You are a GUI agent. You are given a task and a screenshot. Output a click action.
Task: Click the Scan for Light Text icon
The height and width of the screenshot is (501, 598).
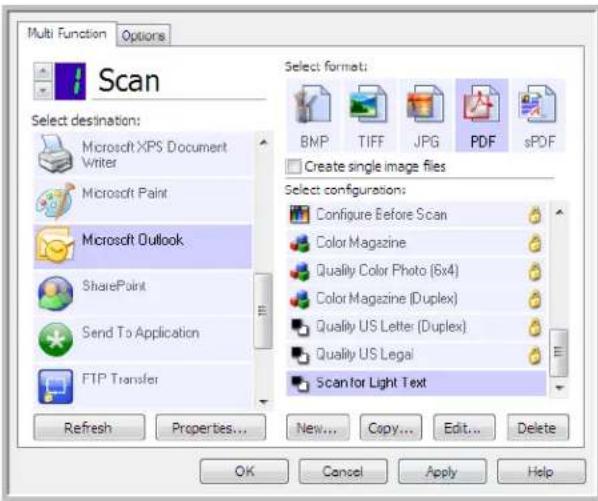[300, 383]
